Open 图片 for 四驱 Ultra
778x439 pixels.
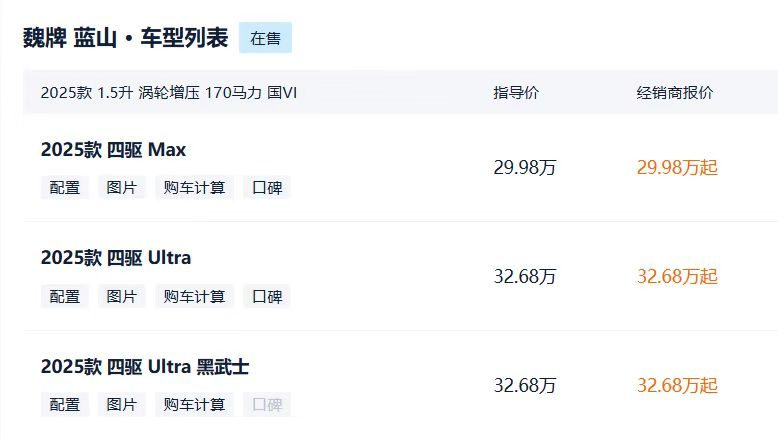click(x=122, y=296)
